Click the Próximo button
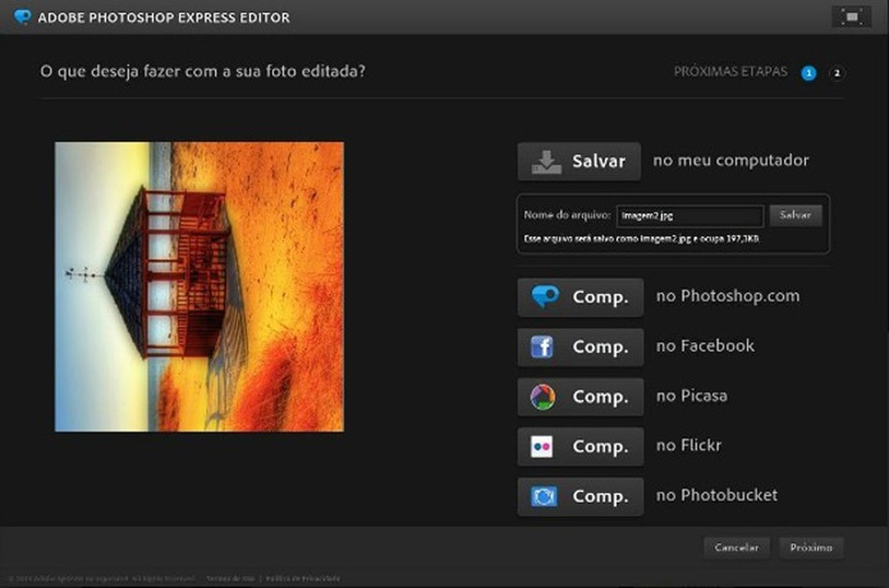The height and width of the screenshot is (588, 889). pyautogui.click(x=811, y=547)
